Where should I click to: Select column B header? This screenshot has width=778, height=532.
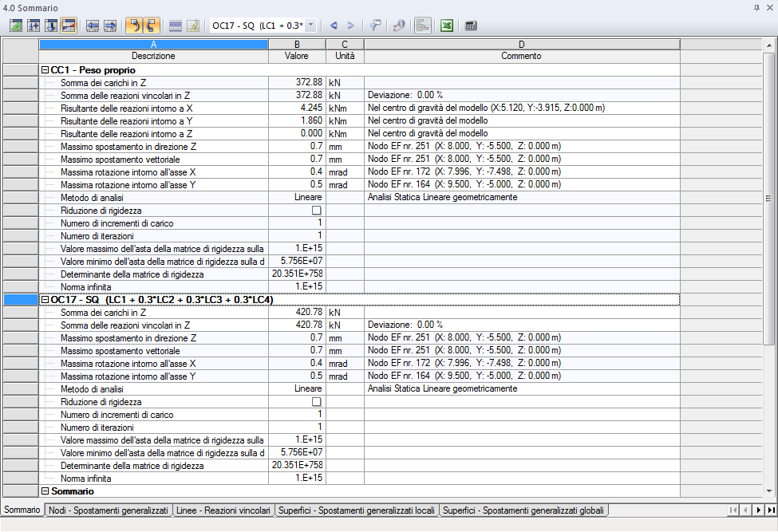[x=297, y=45]
